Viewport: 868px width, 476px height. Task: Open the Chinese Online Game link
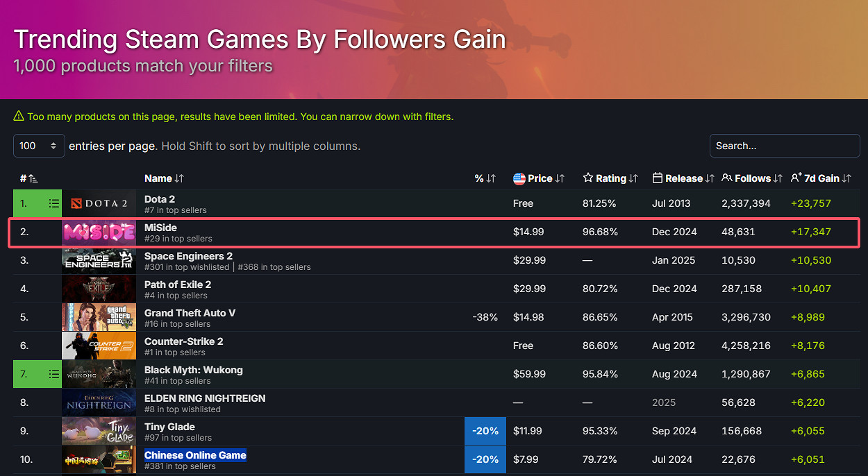point(195,454)
